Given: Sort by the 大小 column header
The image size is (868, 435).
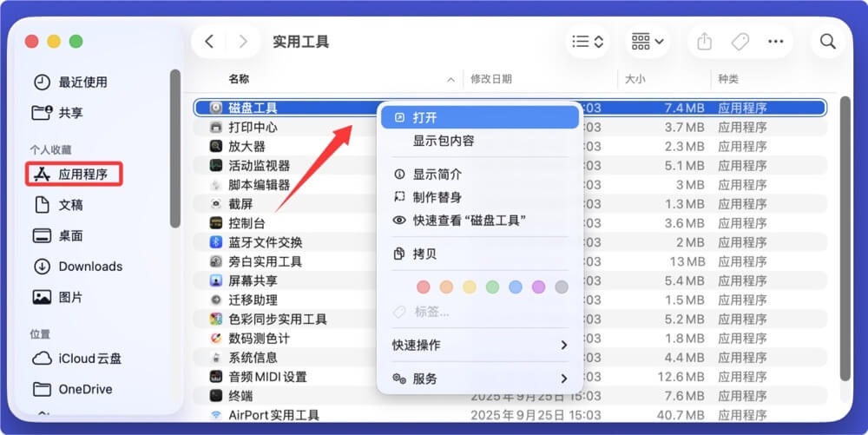Looking at the screenshot, I should pos(635,79).
